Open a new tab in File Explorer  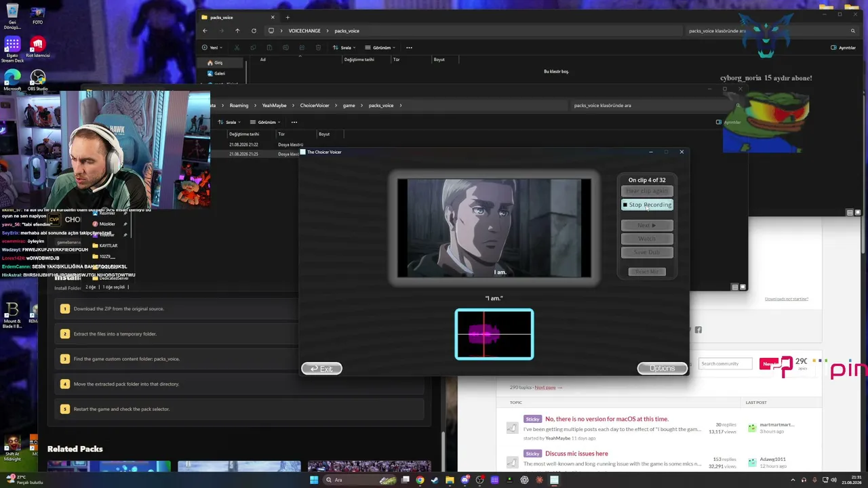[288, 17]
